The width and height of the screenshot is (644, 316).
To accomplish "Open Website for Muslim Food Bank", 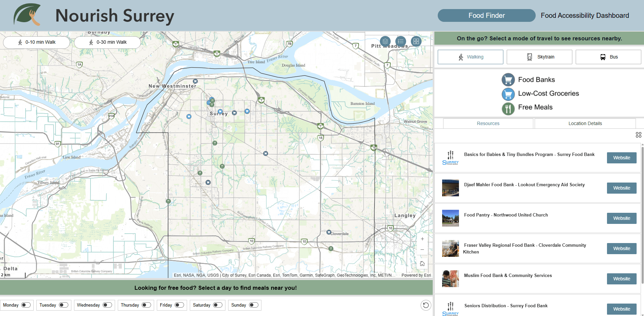I will click(621, 279).
